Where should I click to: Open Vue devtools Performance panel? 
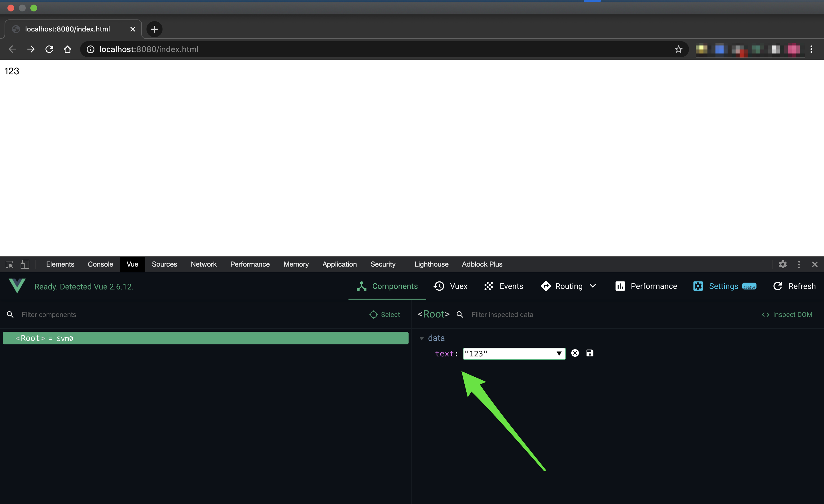tap(646, 286)
